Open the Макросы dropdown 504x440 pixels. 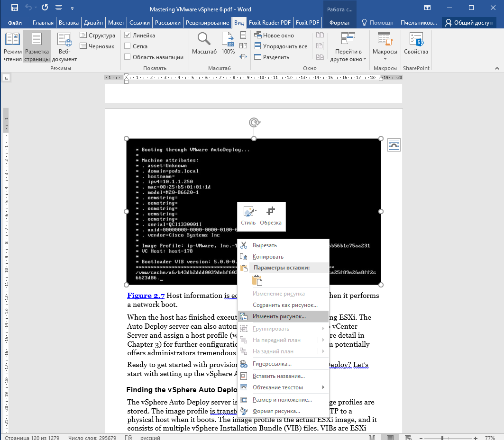tap(385, 47)
